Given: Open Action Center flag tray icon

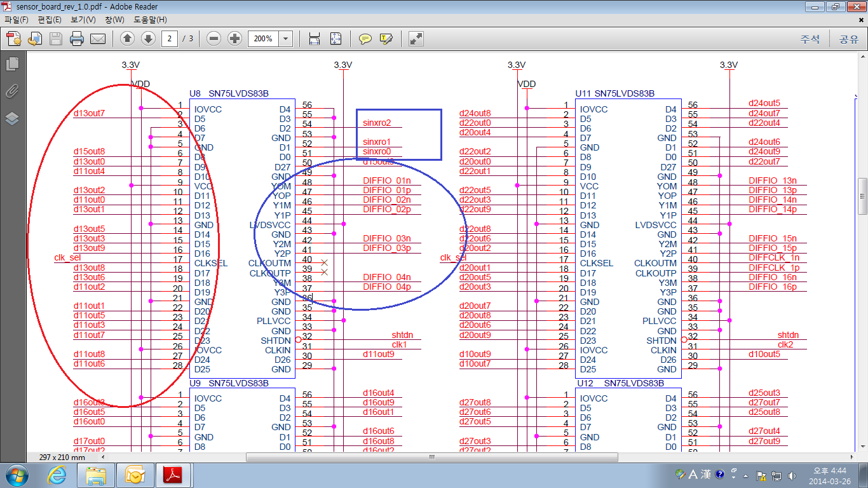Looking at the screenshot, I should click(761, 475).
